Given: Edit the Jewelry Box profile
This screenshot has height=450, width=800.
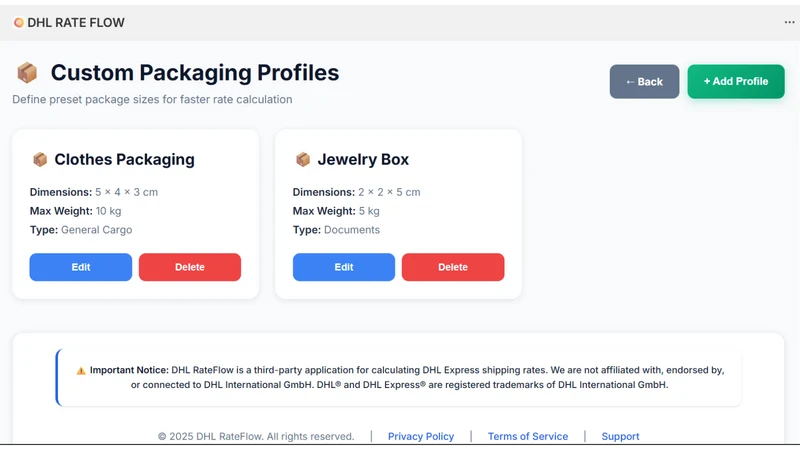Looking at the screenshot, I should coord(344,267).
